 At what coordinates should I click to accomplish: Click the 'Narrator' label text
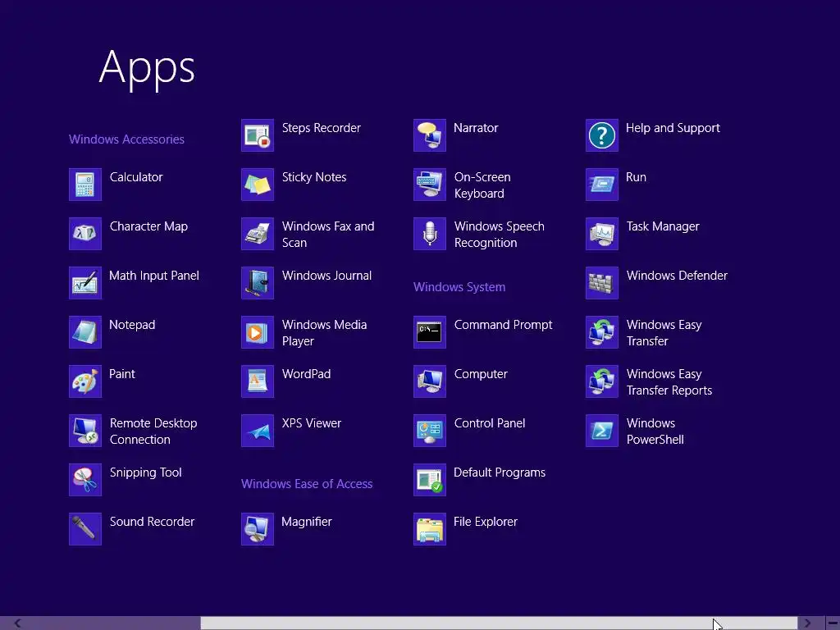(477, 128)
